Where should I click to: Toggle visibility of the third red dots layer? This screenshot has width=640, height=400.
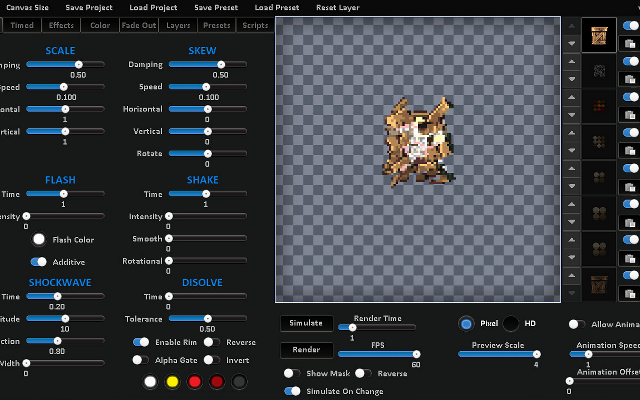point(631,97)
